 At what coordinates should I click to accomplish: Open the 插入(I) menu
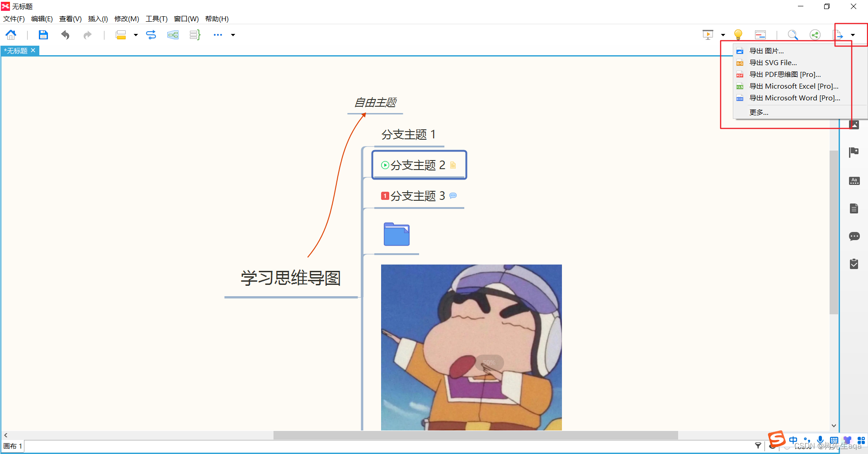tap(98, 19)
